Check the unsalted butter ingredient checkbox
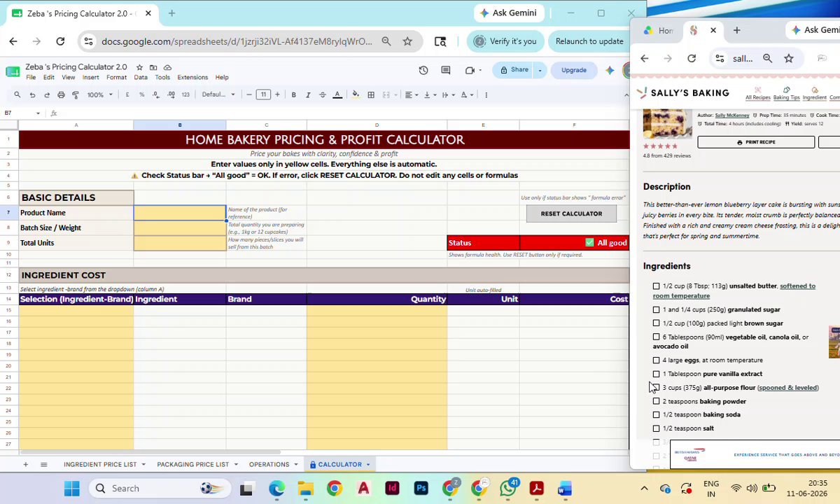 click(x=656, y=286)
